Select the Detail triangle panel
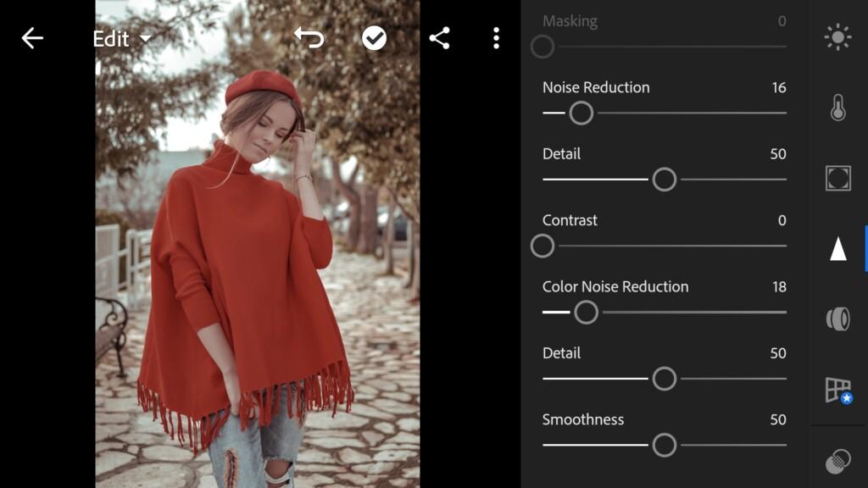 tap(837, 248)
